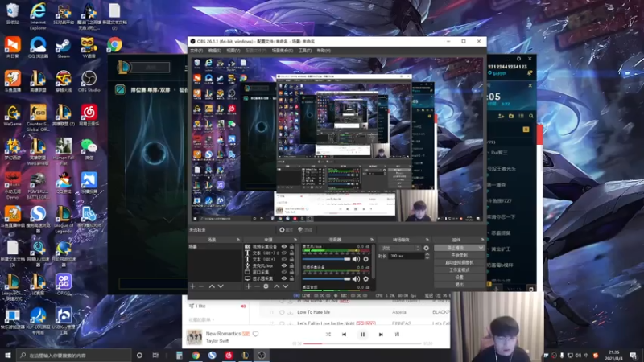Launch the NetEase Cloud Music desktop shortcut

(x=89, y=115)
